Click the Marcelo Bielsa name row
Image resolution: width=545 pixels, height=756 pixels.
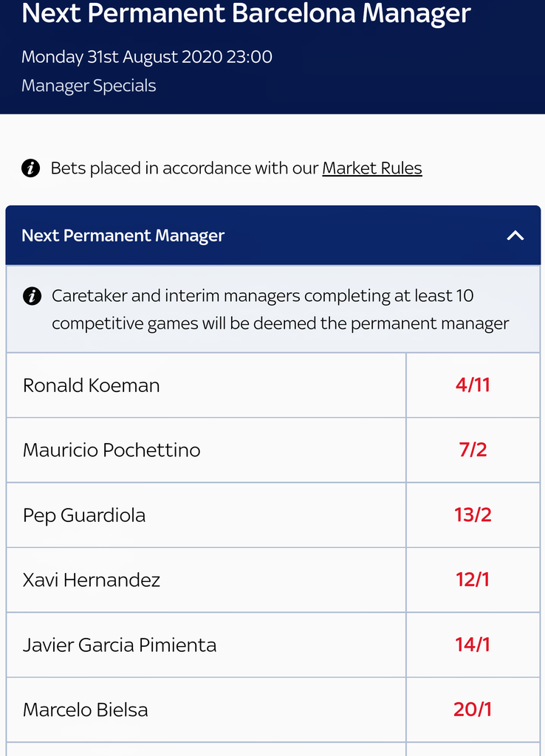pyautogui.click(x=86, y=709)
